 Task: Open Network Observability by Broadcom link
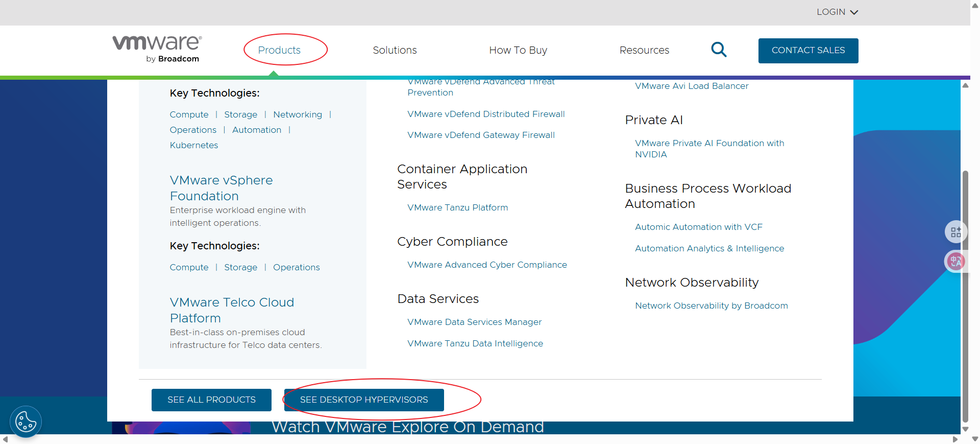coord(712,306)
